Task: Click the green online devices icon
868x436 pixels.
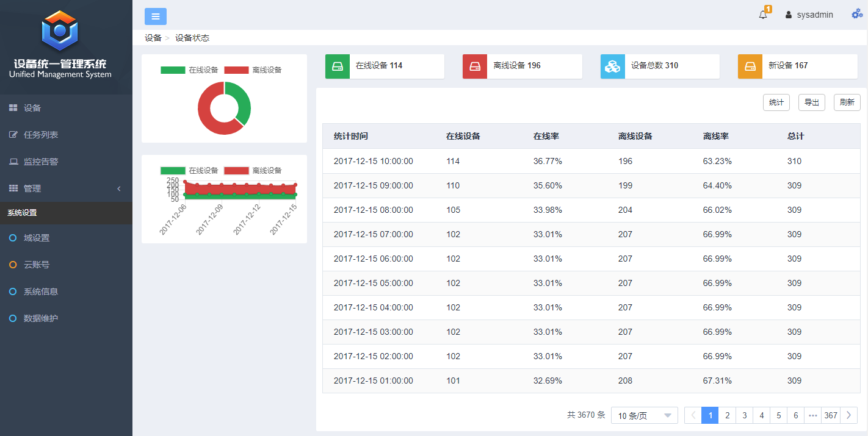Action: pyautogui.click(x=337, y=66)
